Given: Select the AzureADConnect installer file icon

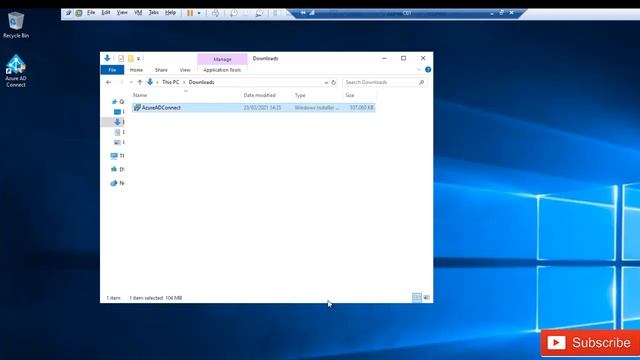Looking at the screenshot, I should (137, 107).
